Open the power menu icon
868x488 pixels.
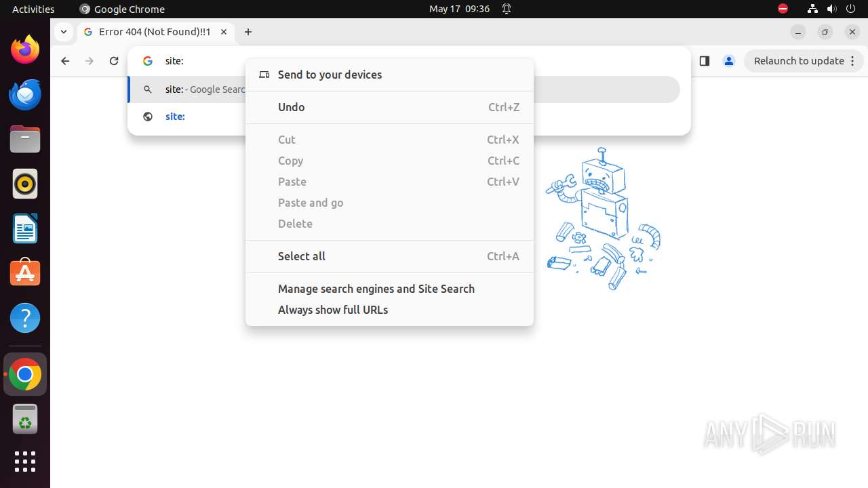[x=851, y=9]
